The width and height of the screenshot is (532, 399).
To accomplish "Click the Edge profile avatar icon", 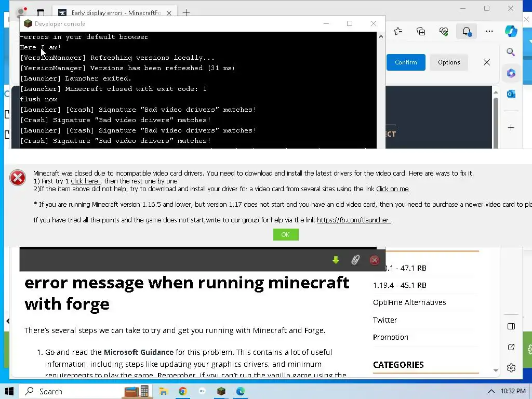I will pyautogui.click(x=22, y=12).
